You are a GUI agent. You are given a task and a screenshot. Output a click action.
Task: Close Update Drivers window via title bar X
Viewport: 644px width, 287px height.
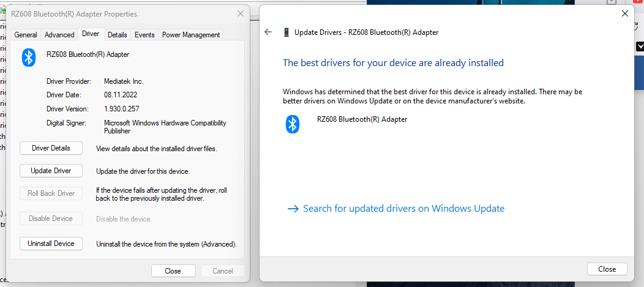tap(625, 13)
